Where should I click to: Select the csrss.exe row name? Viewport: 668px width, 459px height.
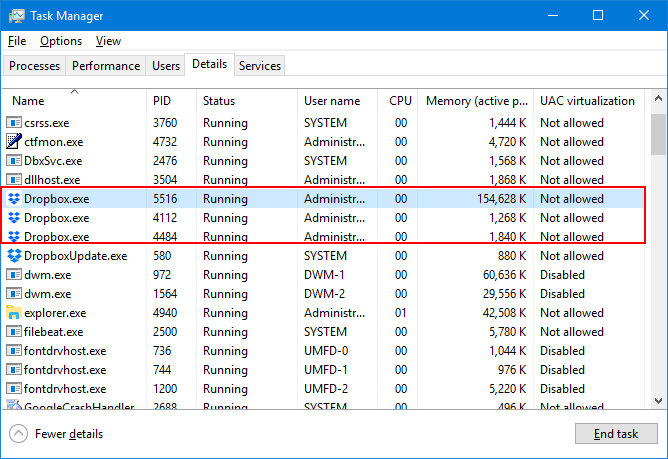46,123
